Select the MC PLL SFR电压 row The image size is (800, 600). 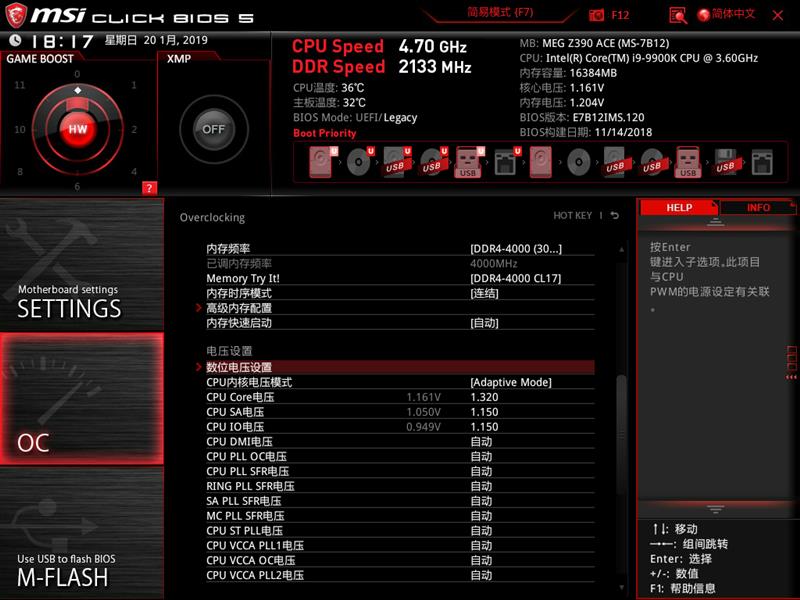[400, 515]
